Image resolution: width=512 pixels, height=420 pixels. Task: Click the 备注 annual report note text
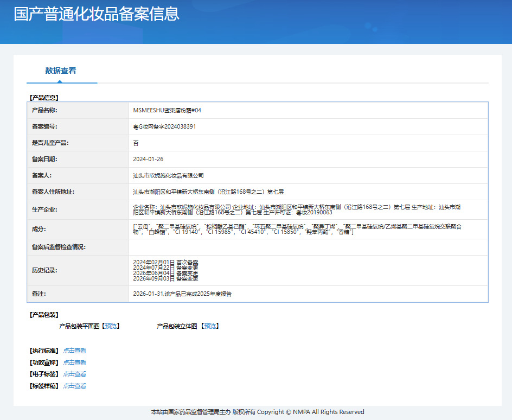point(182,294)
